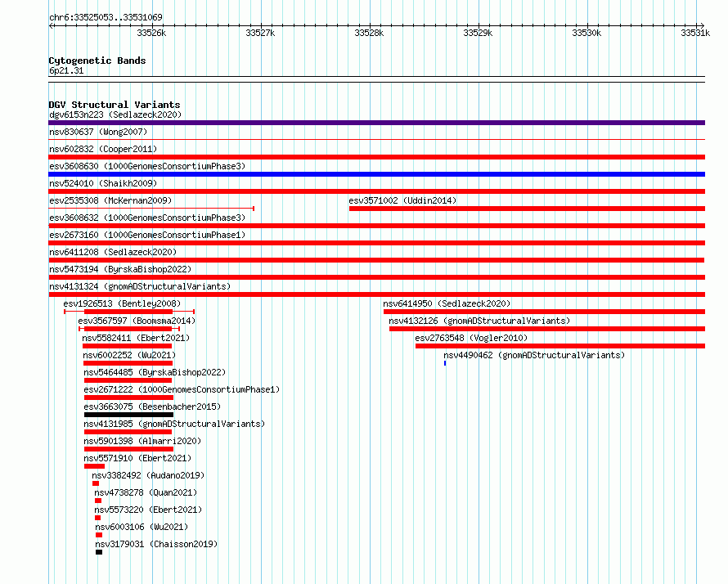The width and height of the screenshot is (728, 584).
Task: Click the DGV Structural Variants track title
Action: click(115, 105)
